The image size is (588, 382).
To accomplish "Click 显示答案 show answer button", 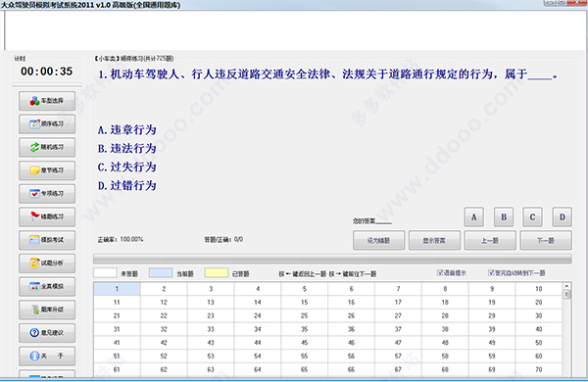I will pyautogui.click(x=434, y=240).
